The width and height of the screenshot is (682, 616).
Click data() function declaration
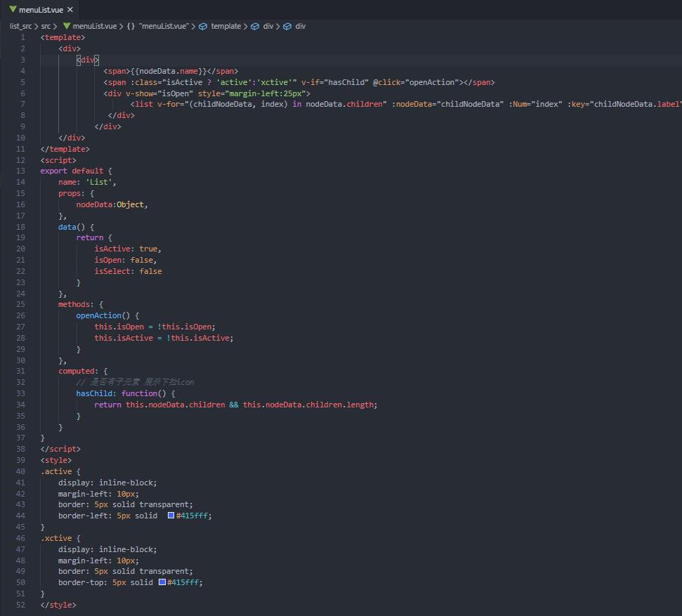click(76, 227)
